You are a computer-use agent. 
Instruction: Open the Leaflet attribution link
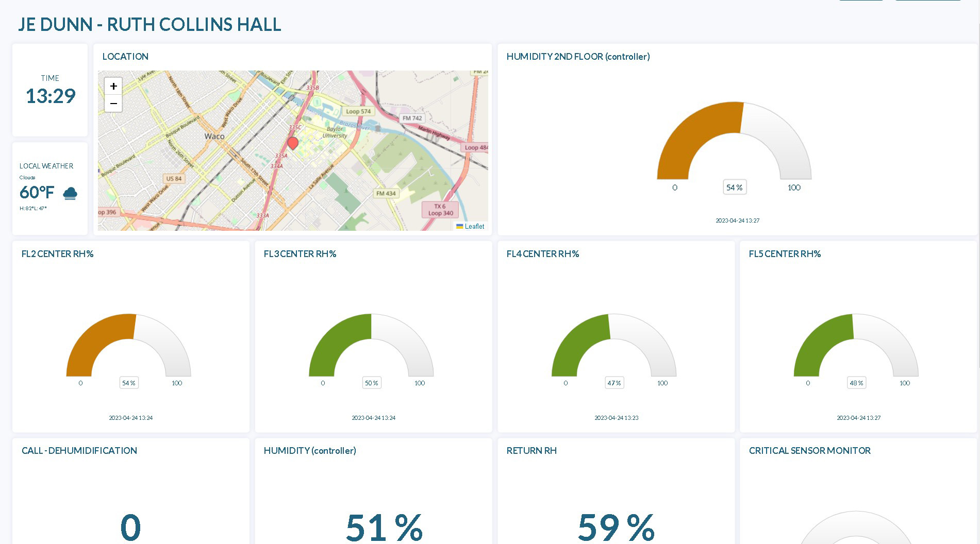(474, 226)
